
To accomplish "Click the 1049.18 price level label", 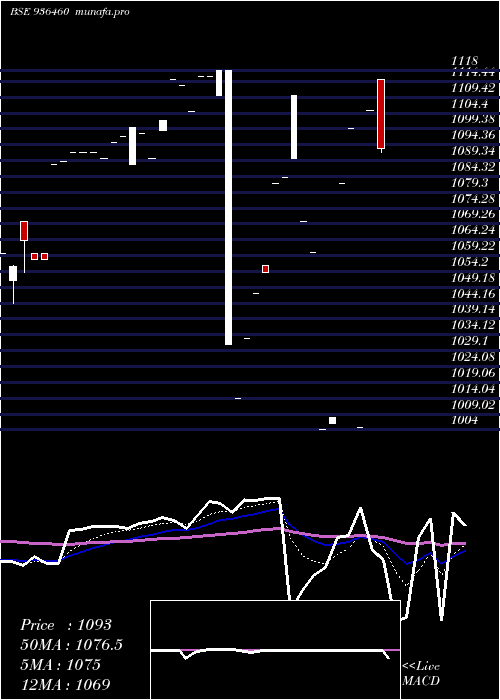I will click(x=473, y=278).
